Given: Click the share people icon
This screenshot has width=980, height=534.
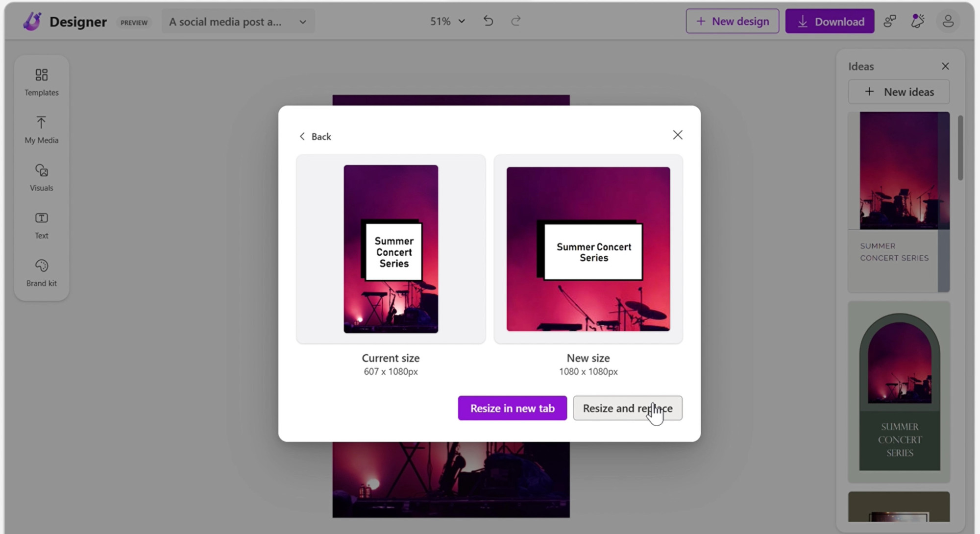Looking at the screenshot, I should tap(890, 21).
